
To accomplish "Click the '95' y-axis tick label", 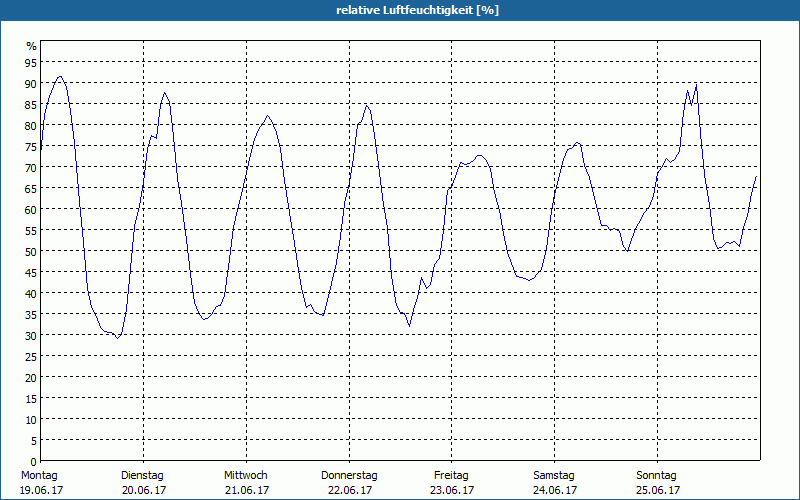I will tap(31, 63).
